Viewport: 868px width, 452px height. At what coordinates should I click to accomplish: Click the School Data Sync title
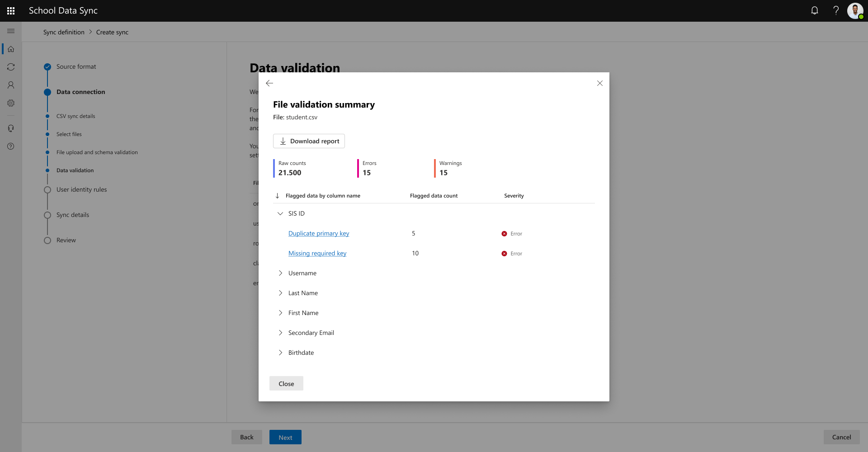click(x=63, y=10)
